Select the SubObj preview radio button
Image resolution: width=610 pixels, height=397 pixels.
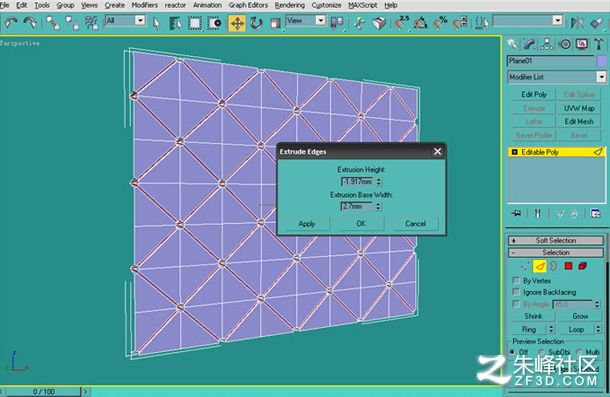coord(542,352)
